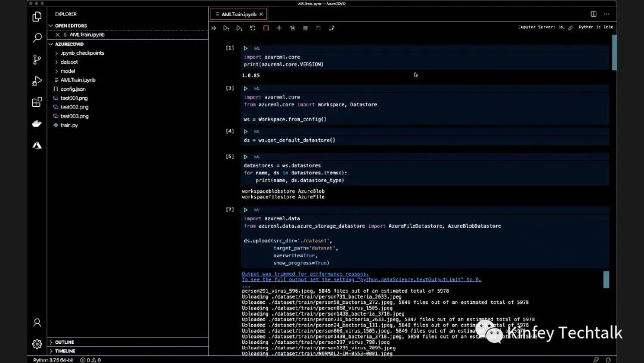Open the Extensions view
The height and width of the screenshot is (363, 644).
pyautogui.click(x=37, y=102)
